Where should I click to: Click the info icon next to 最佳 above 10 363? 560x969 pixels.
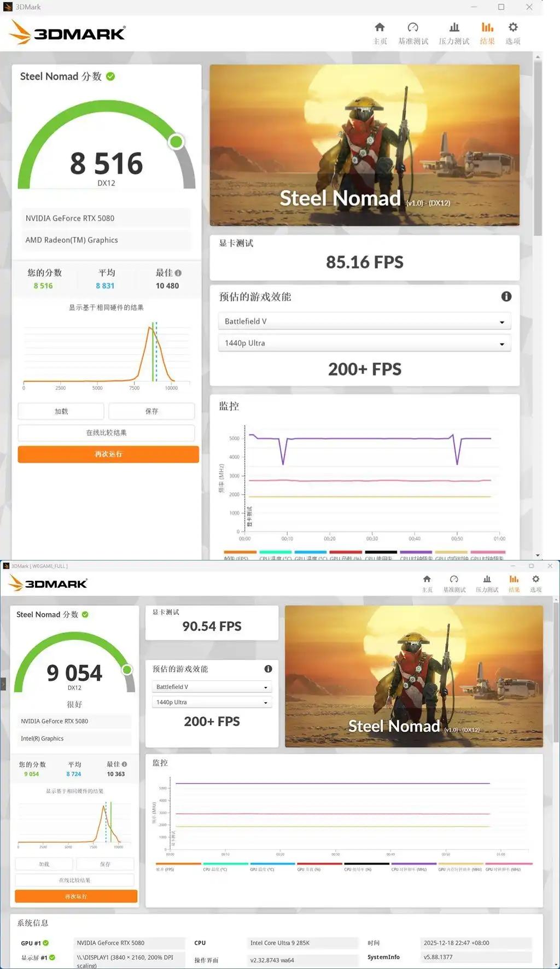point(124,764)
